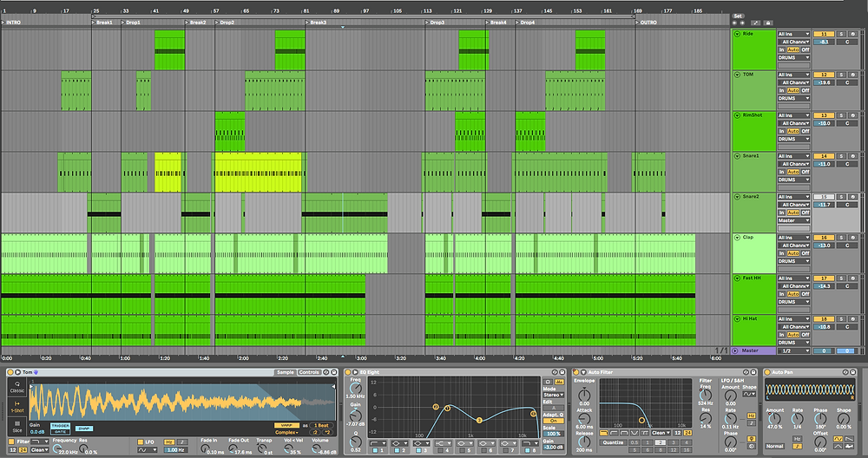Fold the TOM track
868x458 pixels.
tap(737, 75)
